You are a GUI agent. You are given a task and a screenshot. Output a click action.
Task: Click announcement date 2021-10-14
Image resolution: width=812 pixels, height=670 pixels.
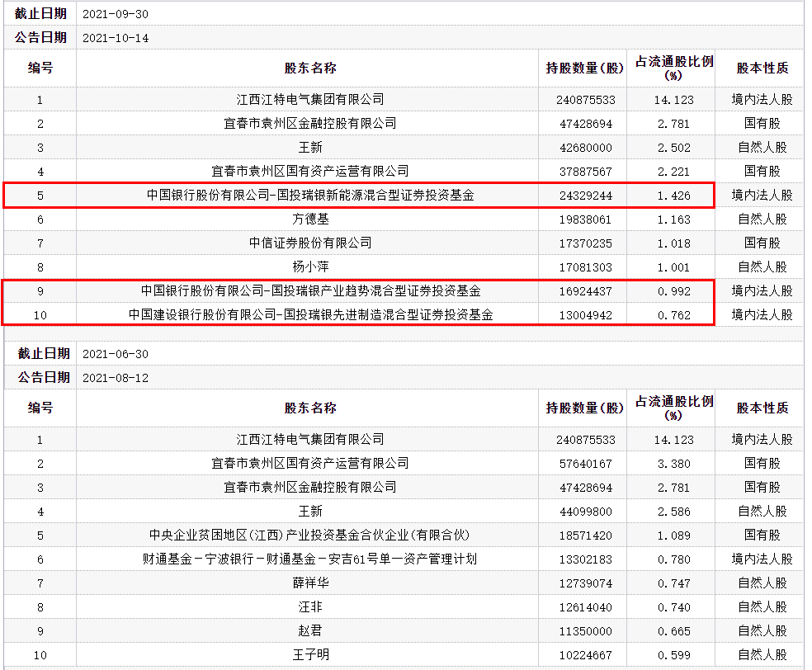coord(116,38)
